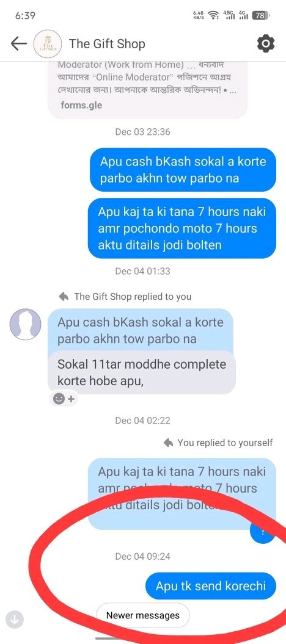Open chat settings gear icon
The width and height of the screenshot is (286, 644).
[x=265, y=43]
